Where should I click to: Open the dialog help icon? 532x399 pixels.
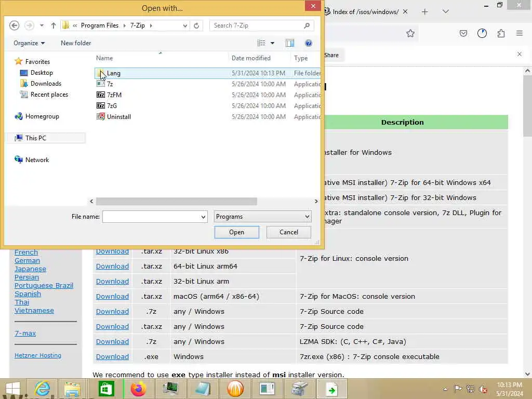point(309,43)
